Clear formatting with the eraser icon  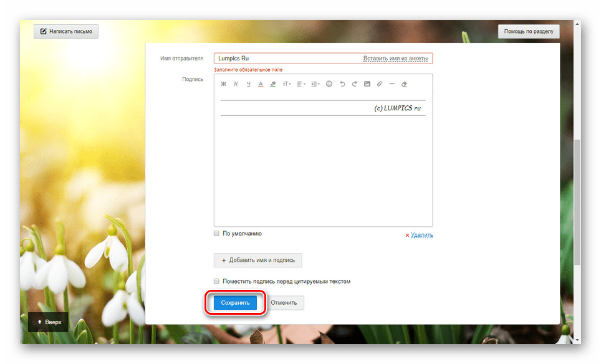[x=405, y=84]
